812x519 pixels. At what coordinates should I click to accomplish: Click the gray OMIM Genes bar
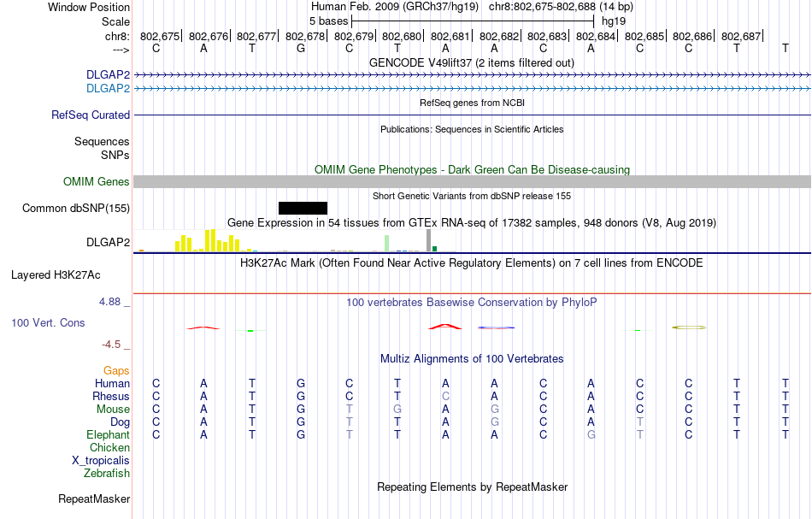472,181
